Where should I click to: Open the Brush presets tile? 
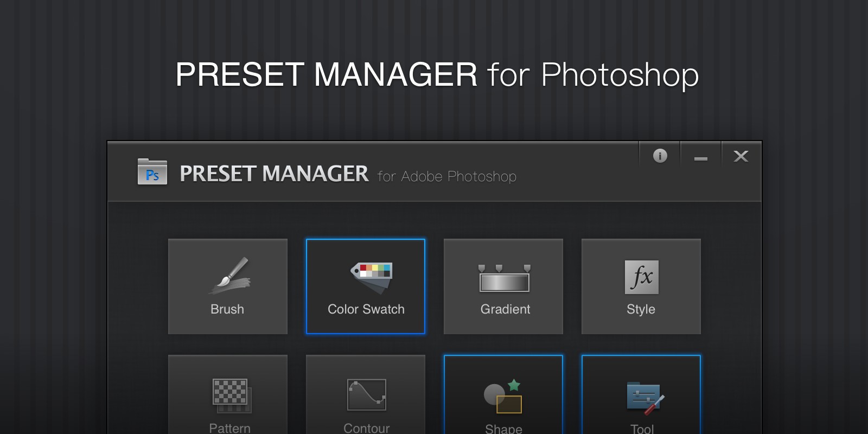click(228, 286)
